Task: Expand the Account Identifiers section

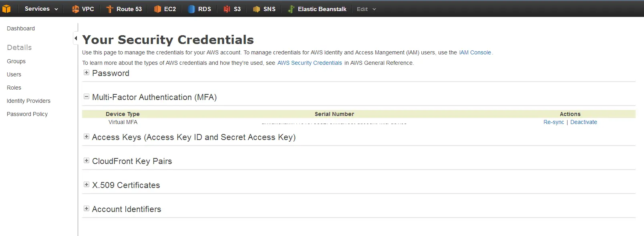Action: (x=86, y=208)
